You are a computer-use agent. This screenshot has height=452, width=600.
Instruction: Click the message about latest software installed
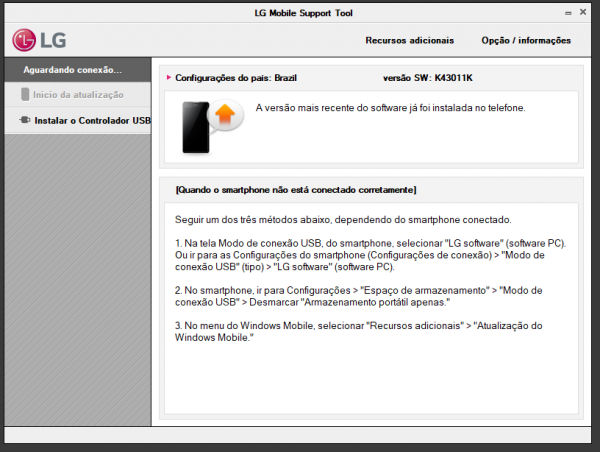(x=390, y=108)
